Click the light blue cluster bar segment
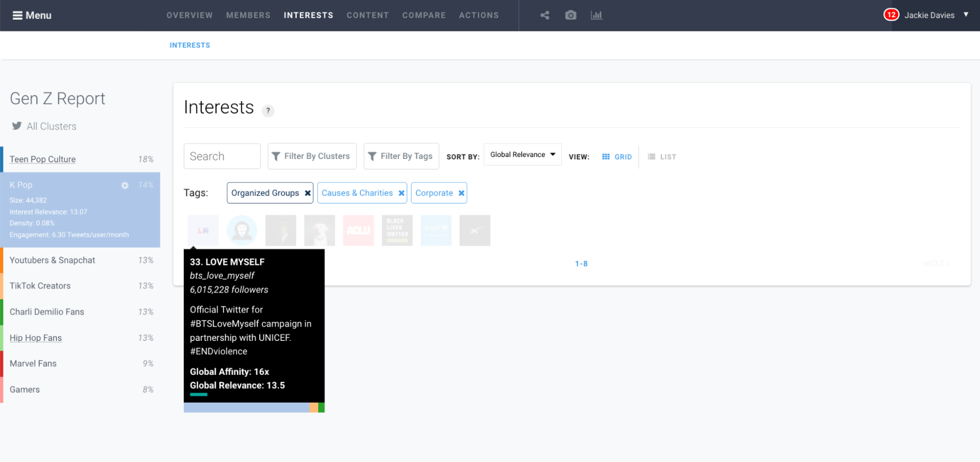Screen dimensions: 980x462 coord(247,408)
